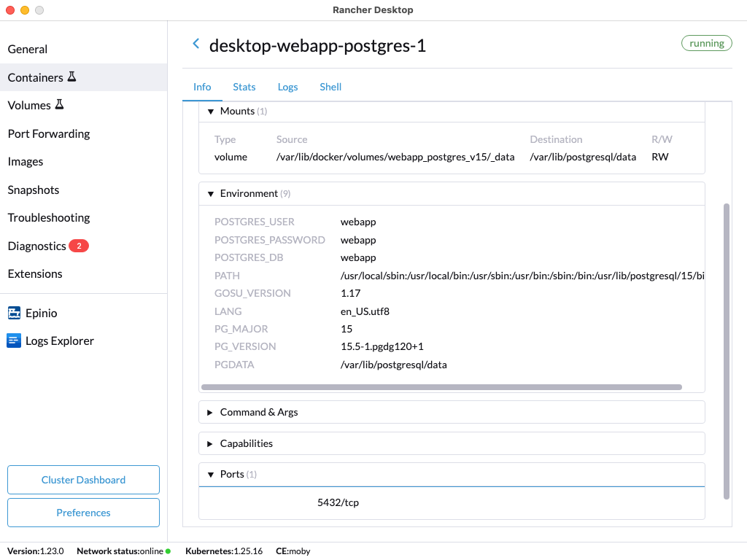
Task: Open Port Forwarding in the sidebar
Action: 83,134
